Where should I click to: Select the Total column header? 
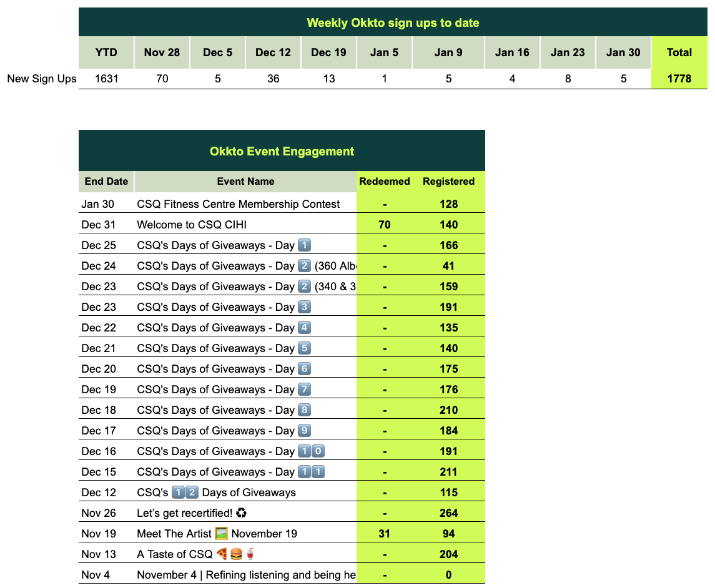pyautogui.click(x=679, y=52)
